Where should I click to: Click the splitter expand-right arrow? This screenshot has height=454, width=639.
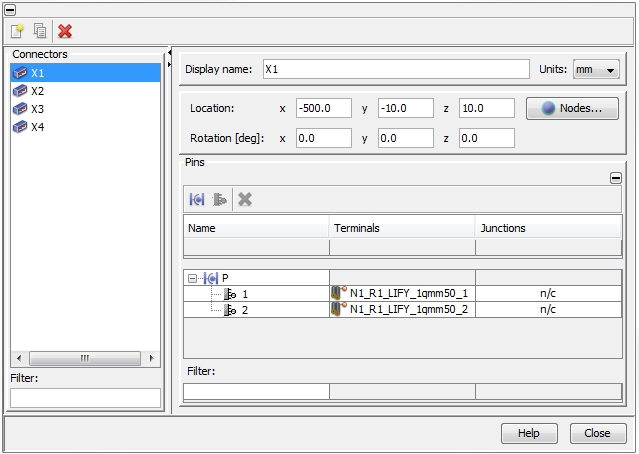(169, 64)
